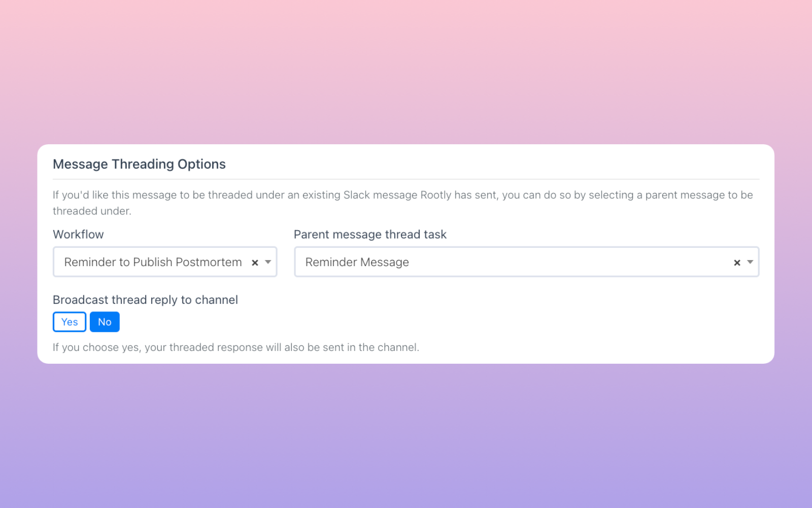Viewport: 812px width, 508px height.
Task: Click the x next to the parent thread task
Action: coord(736,262)
